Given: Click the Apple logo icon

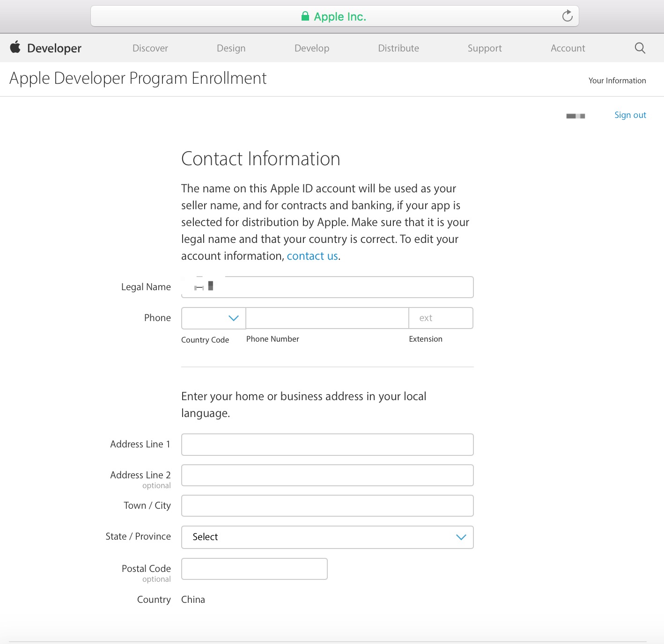Looking at the screenshot, I should click(15, 47).
